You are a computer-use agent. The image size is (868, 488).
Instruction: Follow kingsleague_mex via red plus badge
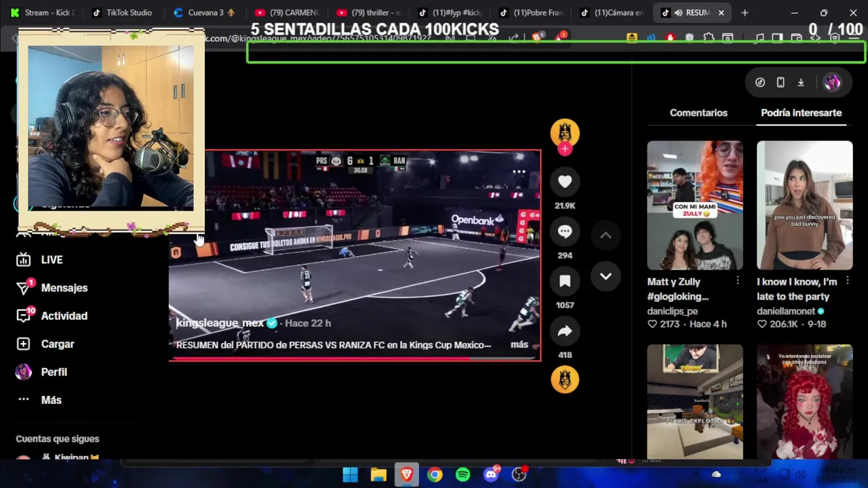tap(565, 149)
